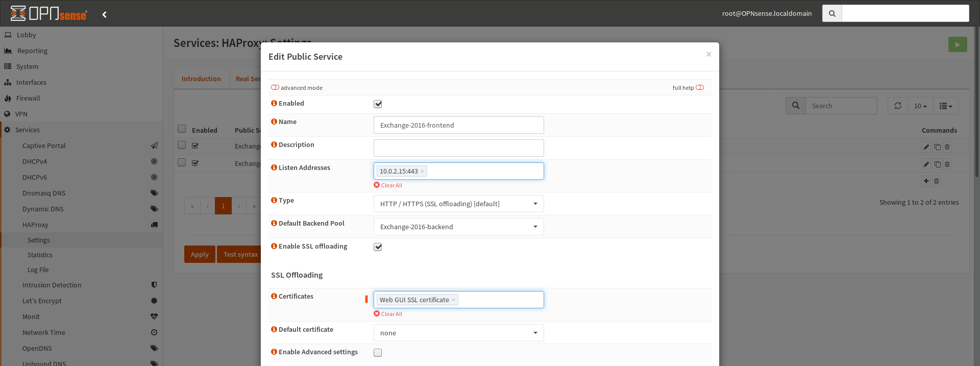Click the green start service play button
The width and height of the screenshot is (980, 366).
[958, 44]
